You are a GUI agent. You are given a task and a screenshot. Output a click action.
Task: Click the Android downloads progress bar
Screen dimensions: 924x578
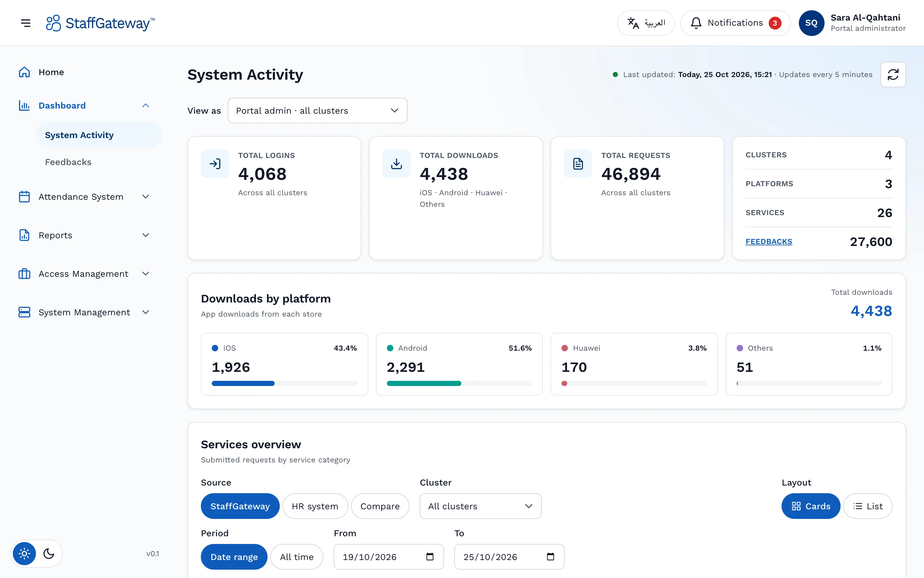(x=459, y=383)
